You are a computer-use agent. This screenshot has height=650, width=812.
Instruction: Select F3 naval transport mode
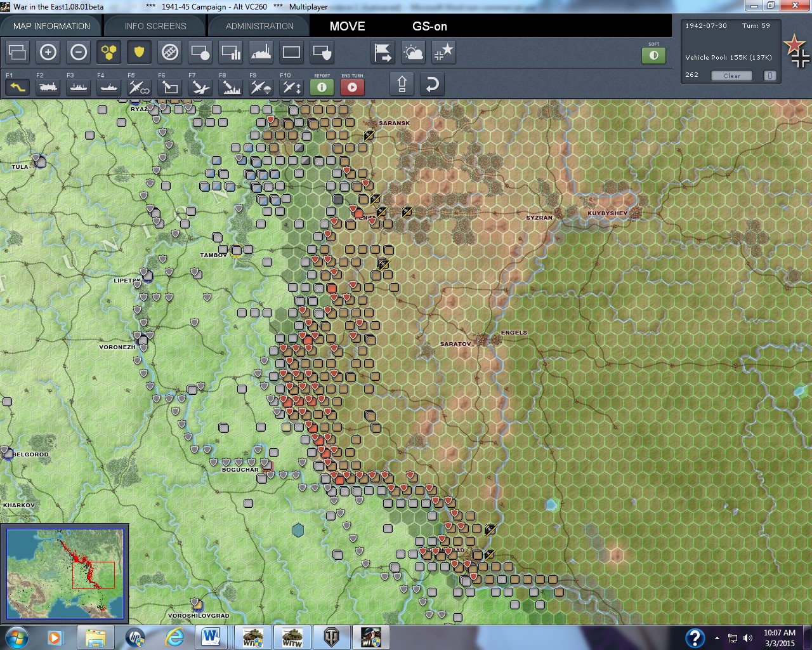[79, 86]
